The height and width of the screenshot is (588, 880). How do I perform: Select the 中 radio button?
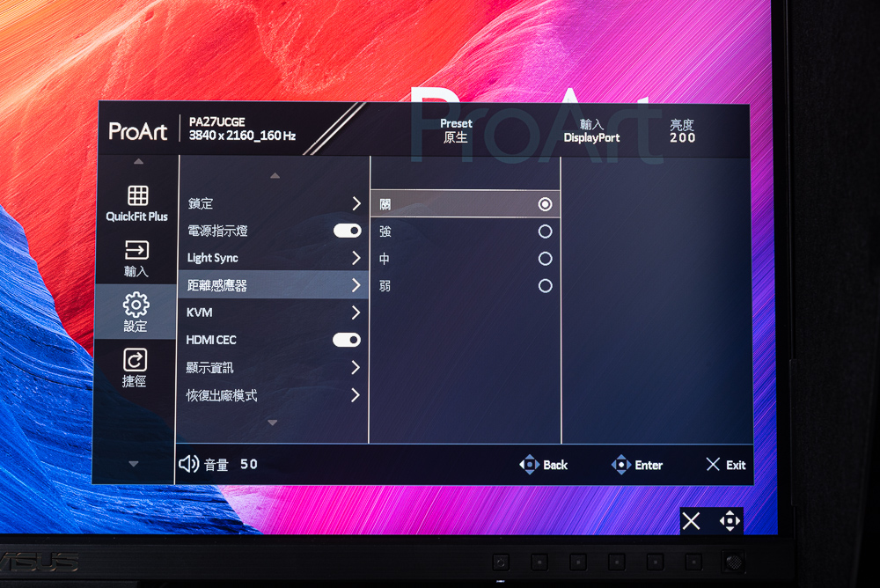(545, 258)
